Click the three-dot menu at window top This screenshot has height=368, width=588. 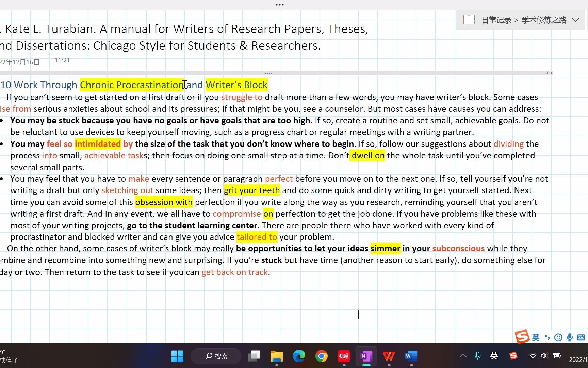pos(280,5)
